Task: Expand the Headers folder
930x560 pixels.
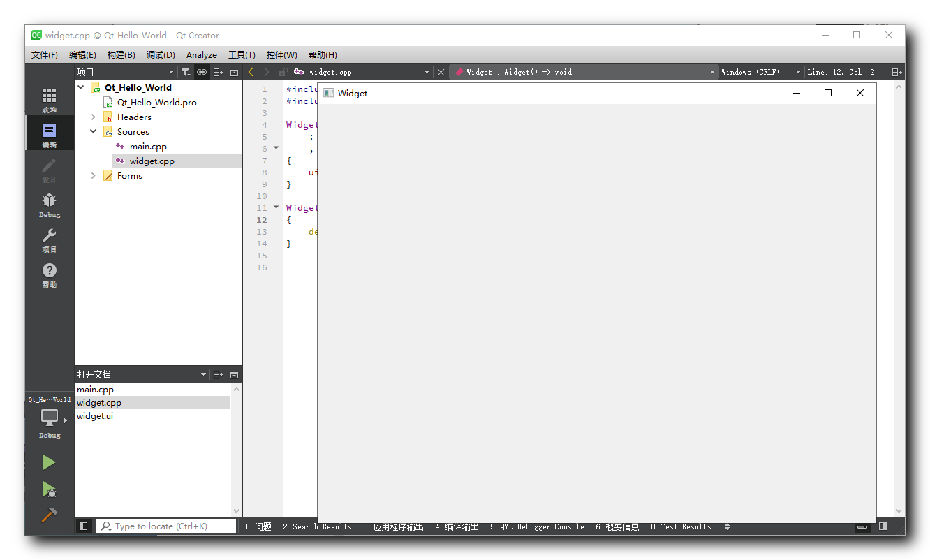Action: click(94, 117)
